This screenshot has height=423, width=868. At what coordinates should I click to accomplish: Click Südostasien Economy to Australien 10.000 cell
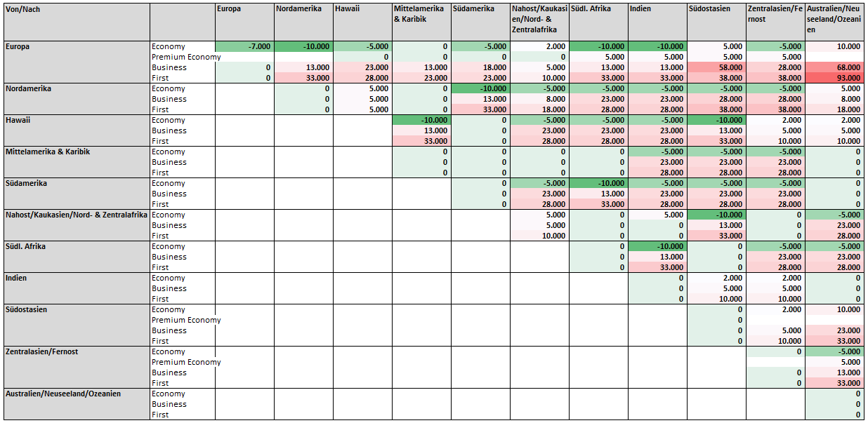point(834,309)
